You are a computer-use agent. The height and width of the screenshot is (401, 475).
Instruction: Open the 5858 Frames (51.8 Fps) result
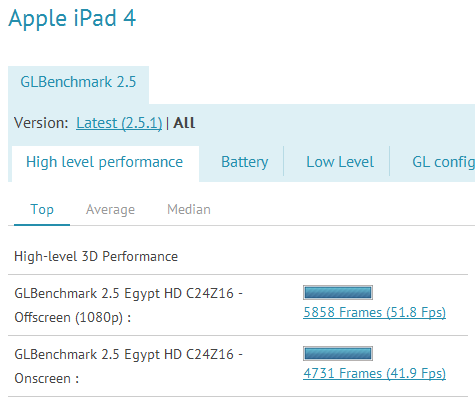coord(374,313)
